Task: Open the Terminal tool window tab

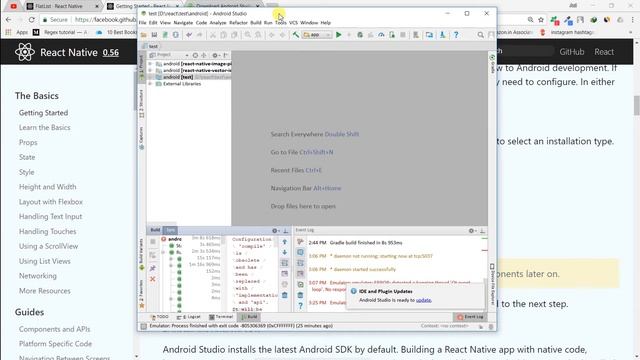Action: [221, 317]
